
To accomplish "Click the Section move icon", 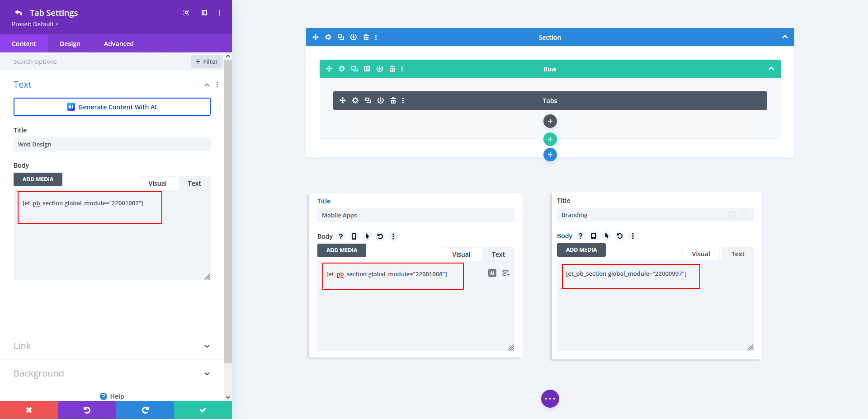I will click(x=316, y=37).
